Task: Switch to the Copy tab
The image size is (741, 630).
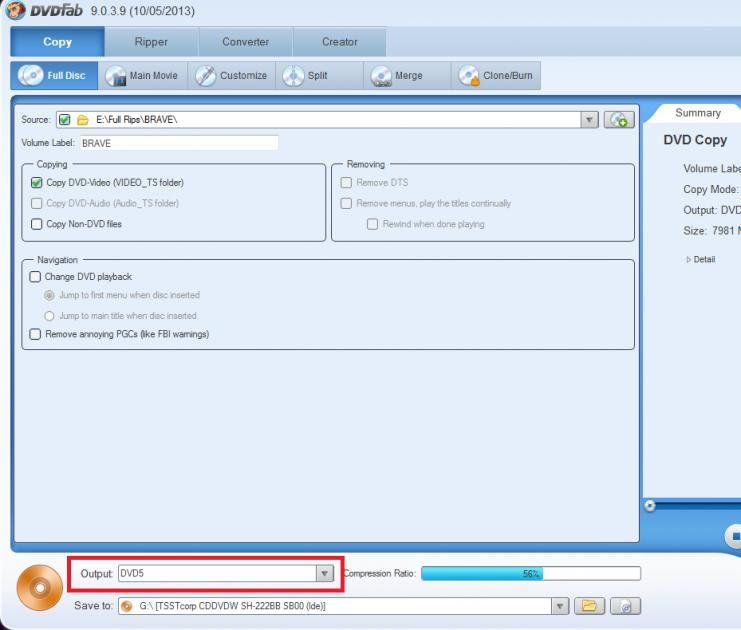Action: point(57,42)
